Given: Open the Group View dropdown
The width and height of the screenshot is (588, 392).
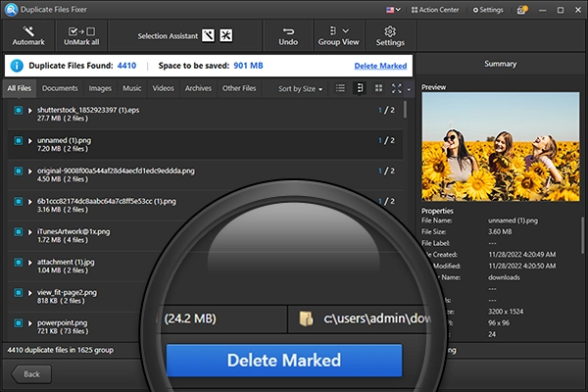Looking at the screenshot, I should 339,36.
